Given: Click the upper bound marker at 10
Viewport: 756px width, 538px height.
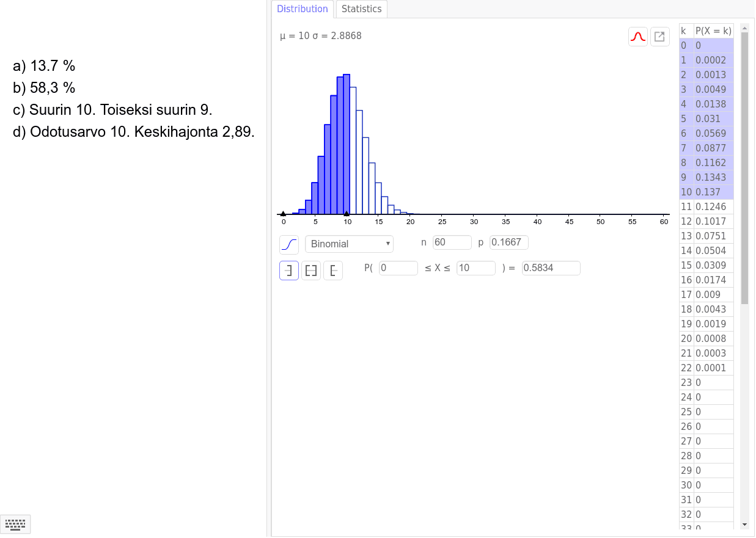Looking at the screenshot, I should pyautogui.click(x=347, y=214).
